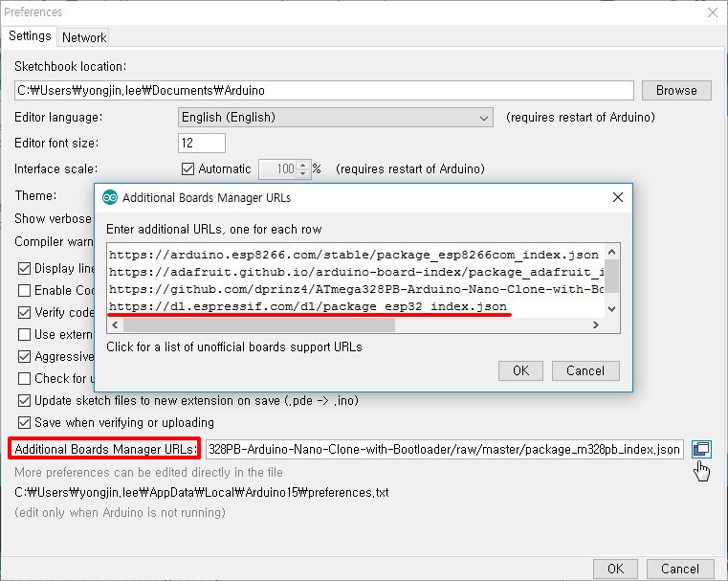Viewport: 728px width, 581px height.
Task: Enable the Code Folding checkbox
Action: point(24,290)
